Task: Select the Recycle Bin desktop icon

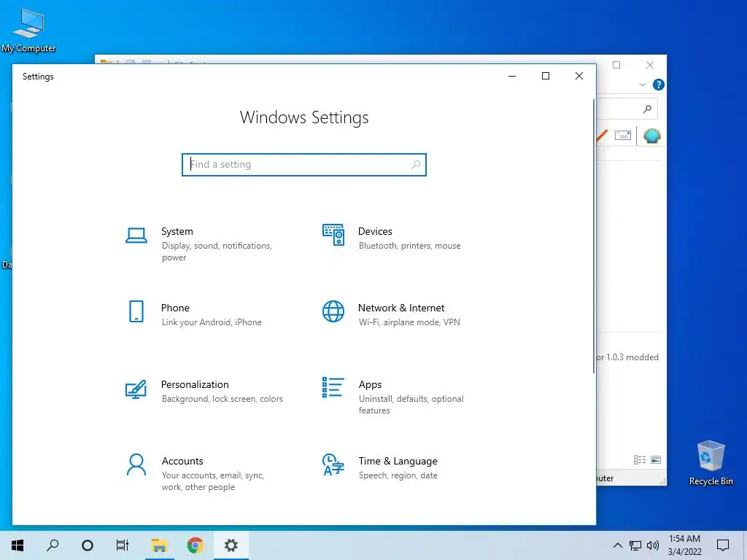Action: pos(711,463)
